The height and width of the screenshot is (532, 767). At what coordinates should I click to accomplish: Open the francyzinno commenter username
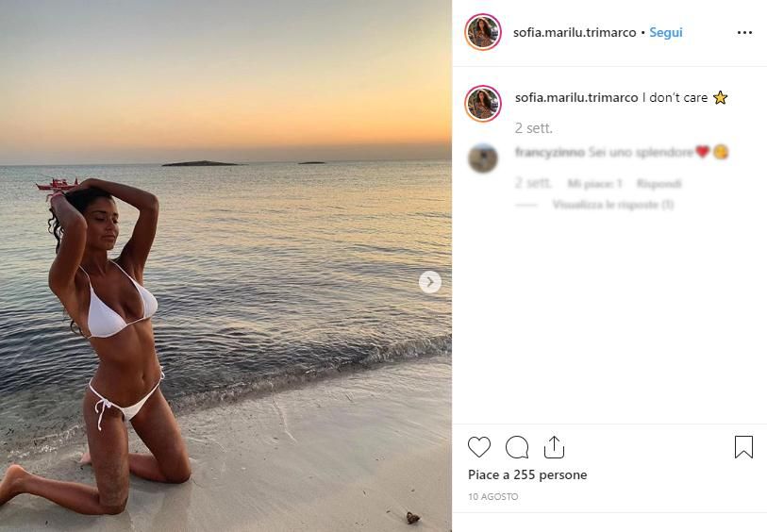tap(550, 152)
